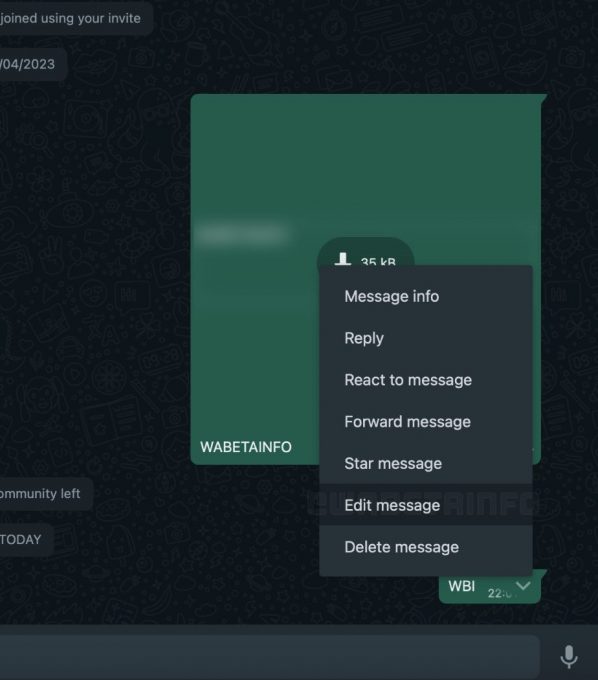Focus the message text input field

pyautogui.click(x=270, y=656)
